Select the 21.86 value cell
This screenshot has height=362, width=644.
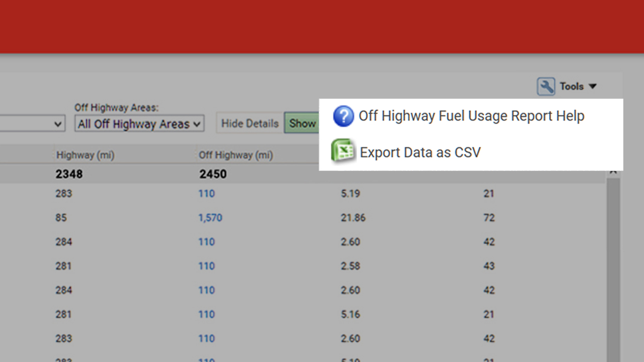pos(352,218)
